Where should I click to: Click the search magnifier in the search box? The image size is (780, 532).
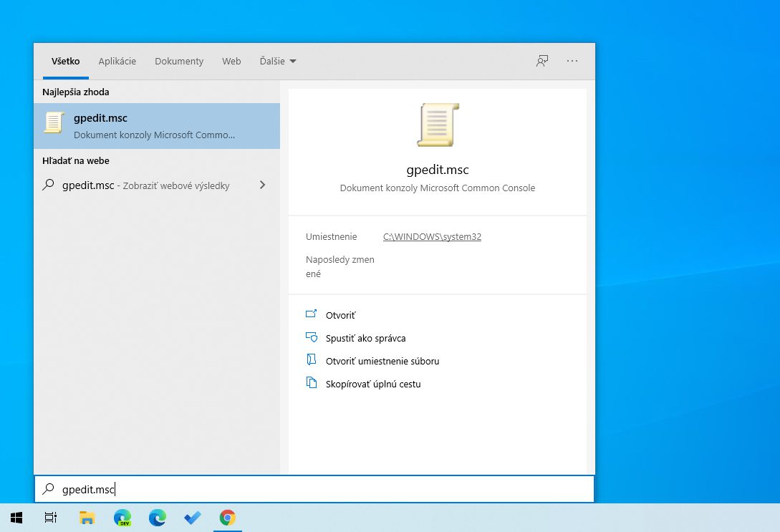pos(48,489)
